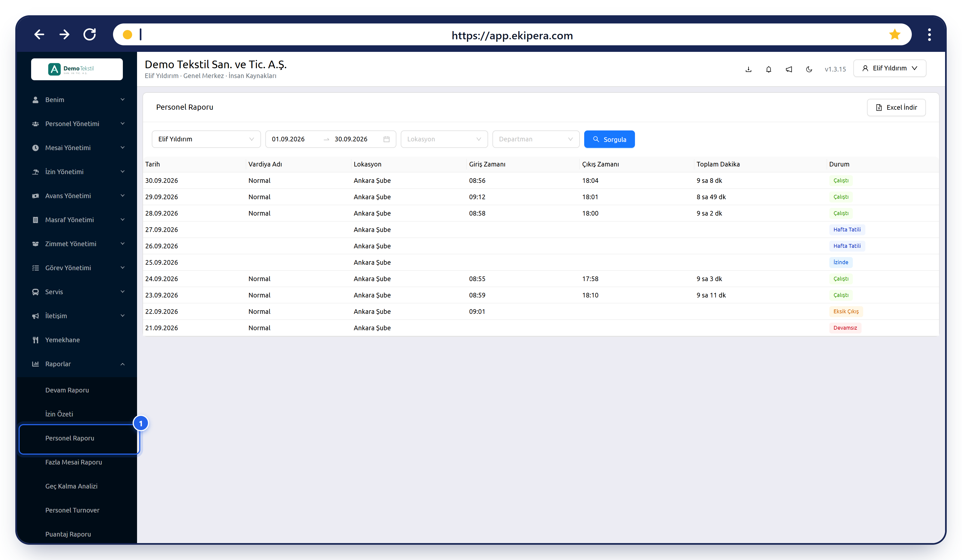Expand Personel Yönetimi section
This screenshot has width=962, height=560.
(x=77, y=124)
